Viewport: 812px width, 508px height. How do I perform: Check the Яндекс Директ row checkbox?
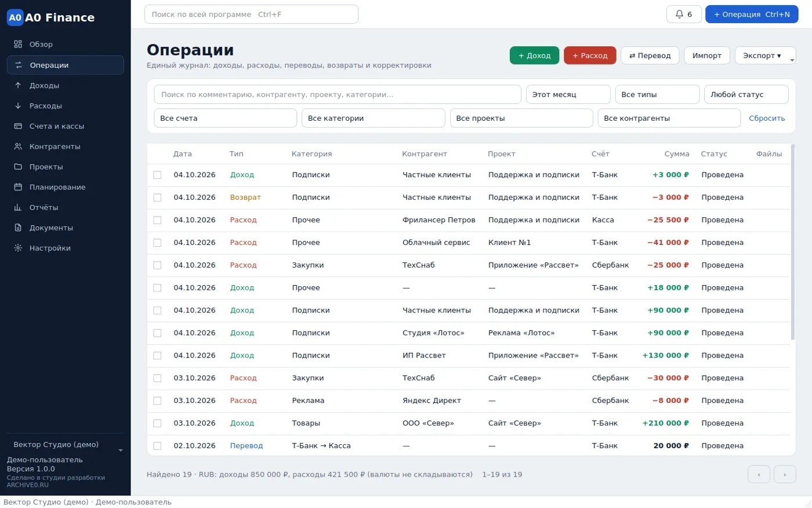[x=157, y=401]
